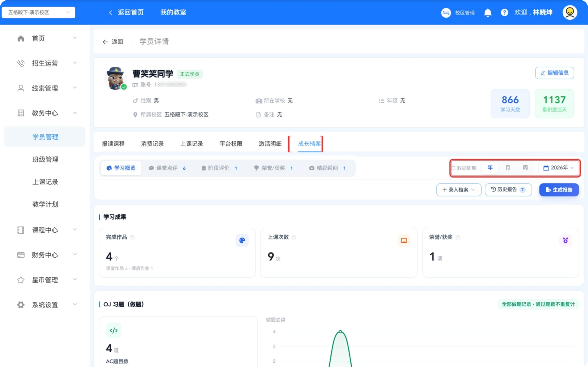Screen dimensions: 588x367
Task: Open the 录入档案 dropdown
Action: coord(459,190)
